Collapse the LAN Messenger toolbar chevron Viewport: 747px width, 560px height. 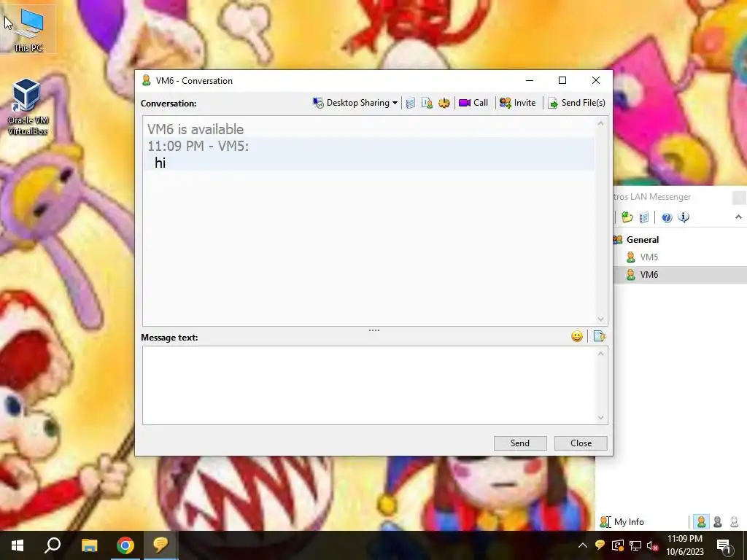click(x=738, y=217)
